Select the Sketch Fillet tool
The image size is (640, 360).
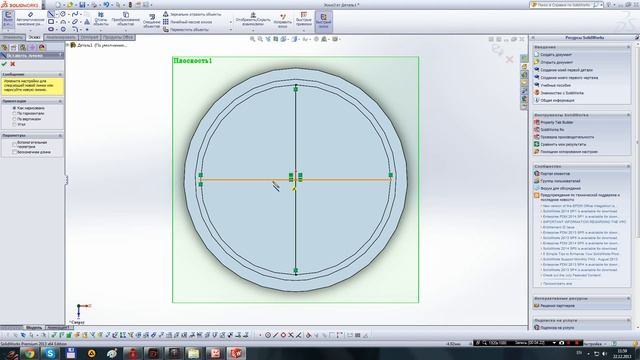pyautogui.click(x=75, y=29)
